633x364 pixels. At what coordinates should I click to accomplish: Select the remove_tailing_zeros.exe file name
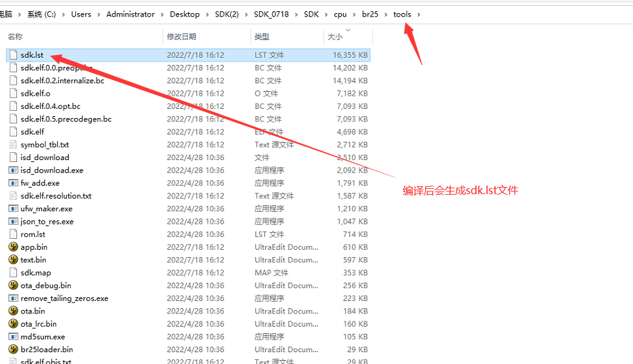(64, 298)
